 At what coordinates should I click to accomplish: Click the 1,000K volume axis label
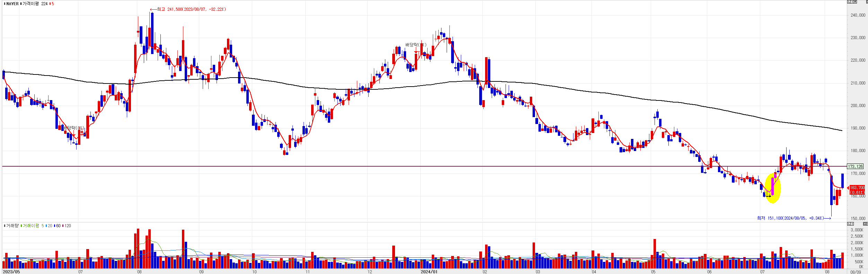pyautogui.click(x=857, y=255)
